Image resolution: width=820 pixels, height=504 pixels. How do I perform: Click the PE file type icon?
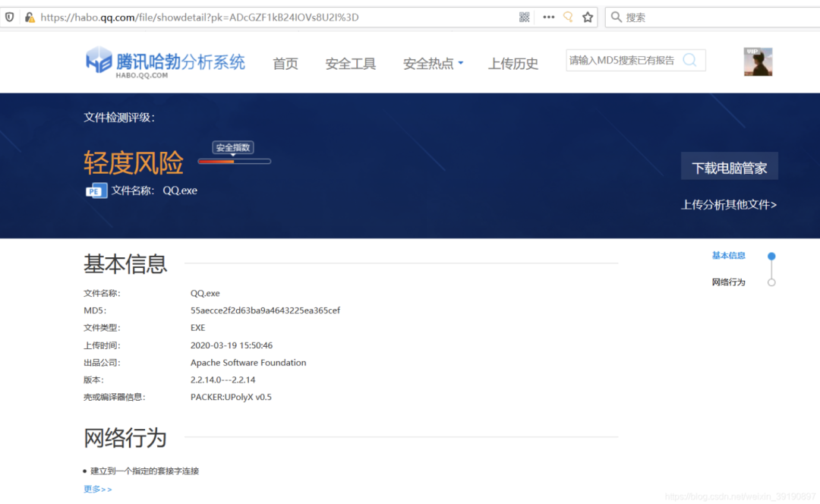[x=96, y=191]
